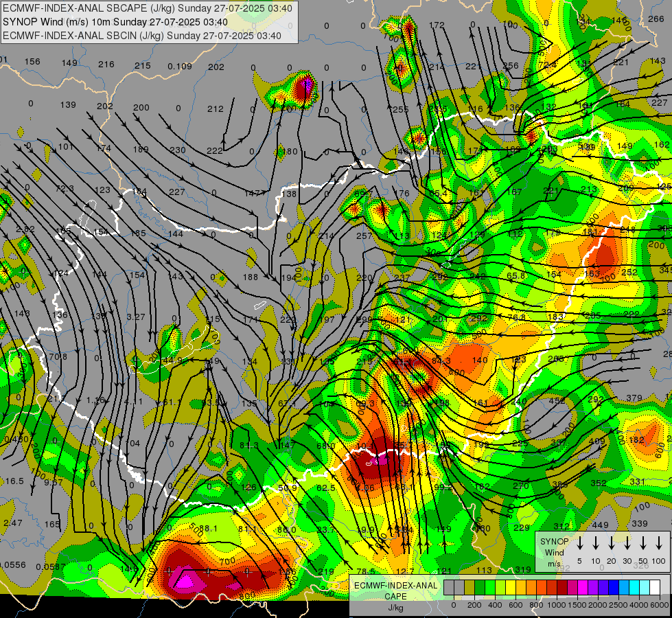
Task: Click the wind arrow above 100 in SYNOP legend
Action: 659,543
